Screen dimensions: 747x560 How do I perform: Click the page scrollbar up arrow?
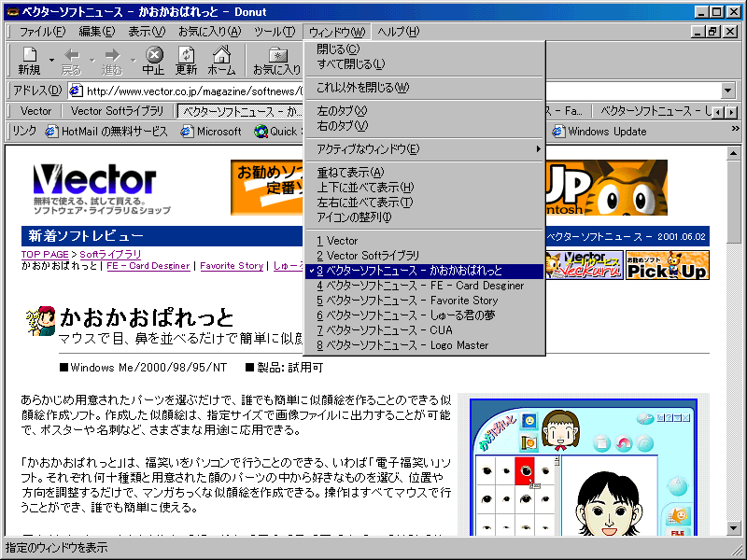[x=733, y=153]
